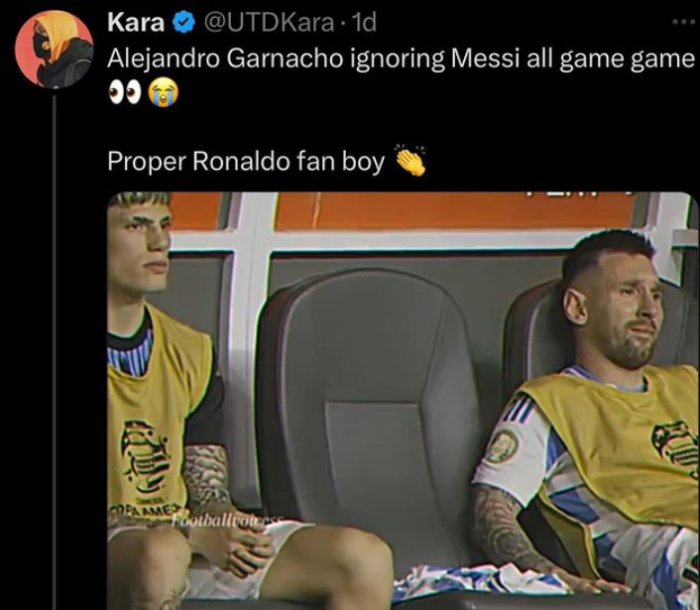Viewport: 700px width, 610px height.
Task: Click the loudly crying face emoji
Action: (164, 93)
